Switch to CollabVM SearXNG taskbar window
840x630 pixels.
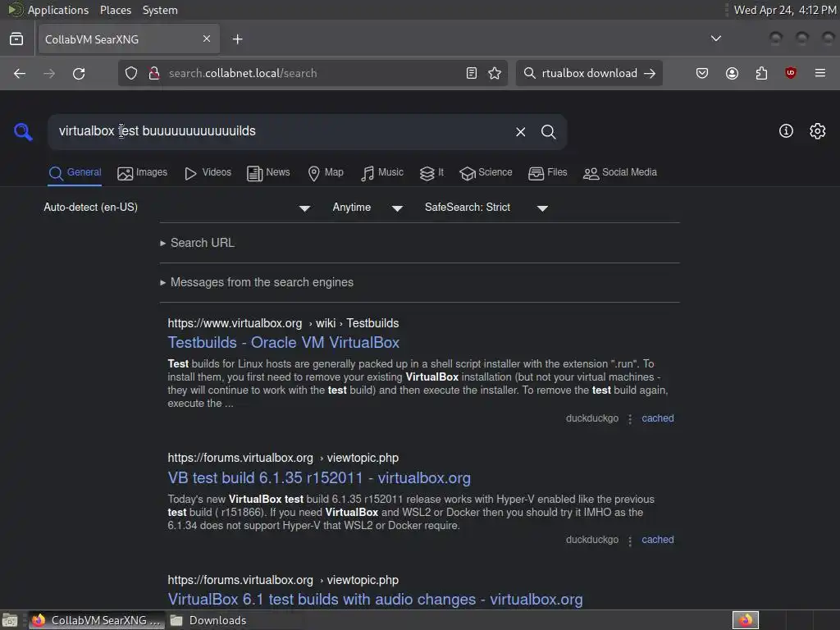point(97,620)
